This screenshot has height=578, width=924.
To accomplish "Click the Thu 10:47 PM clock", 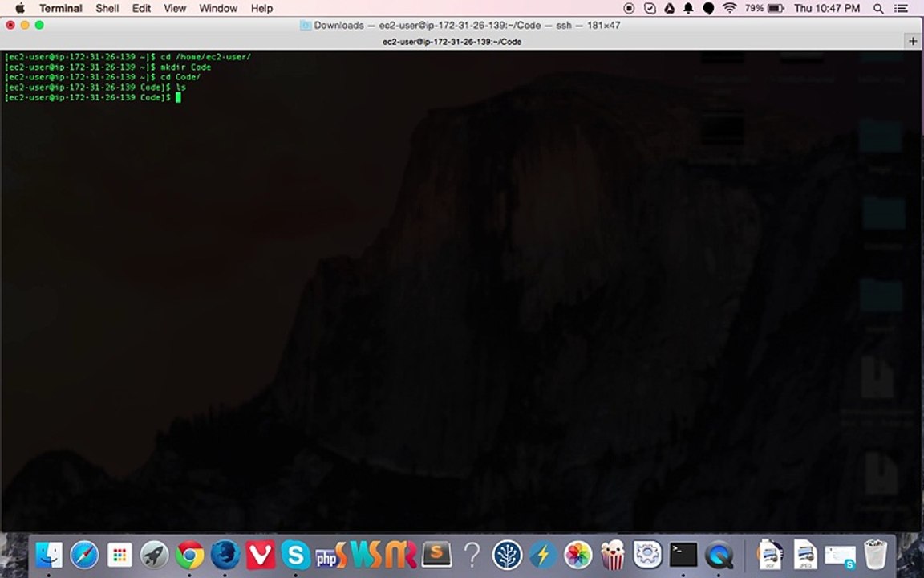I will tap(827, 8).
